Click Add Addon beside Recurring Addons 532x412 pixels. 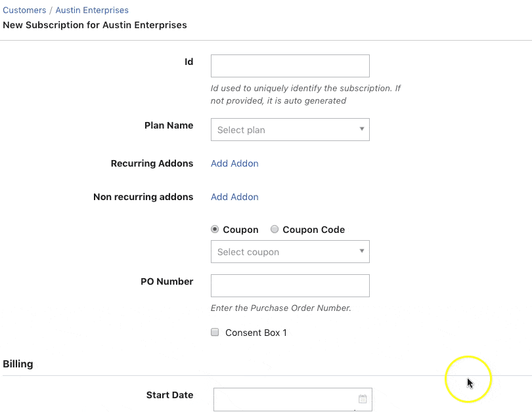[234, 163]
